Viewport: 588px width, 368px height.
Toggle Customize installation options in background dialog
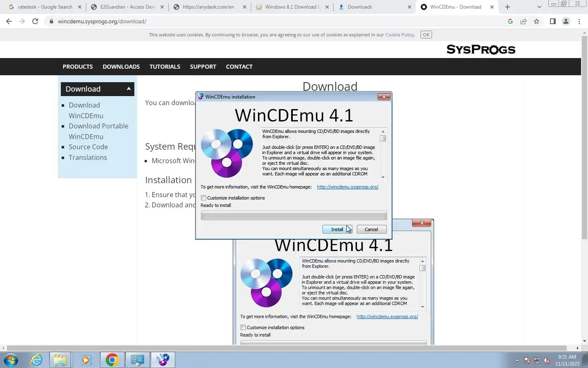click(243, 328)
